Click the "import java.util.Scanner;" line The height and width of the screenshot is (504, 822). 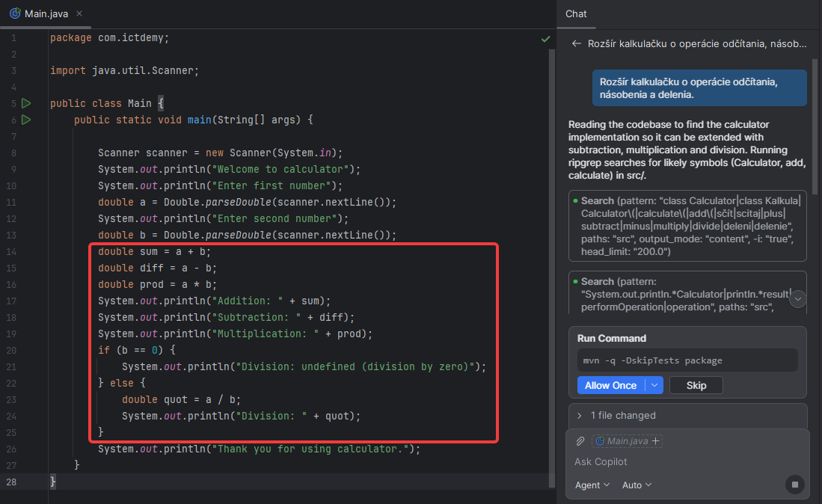124,71
